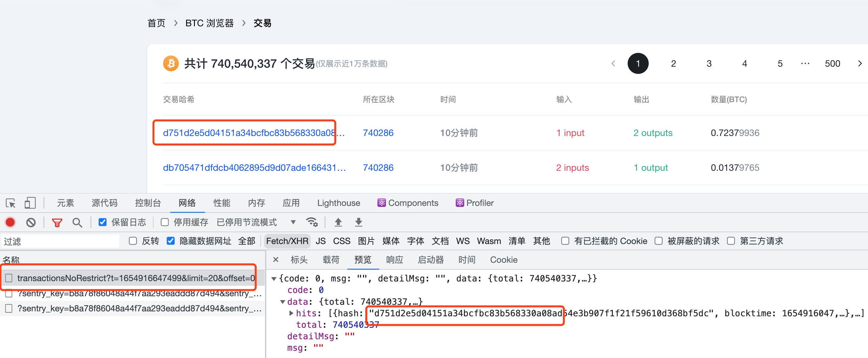This screenshot has height=358, width=868.
Task: Collapse the root JSON response object
Action: pyautogui.click(x=274, y=279)
